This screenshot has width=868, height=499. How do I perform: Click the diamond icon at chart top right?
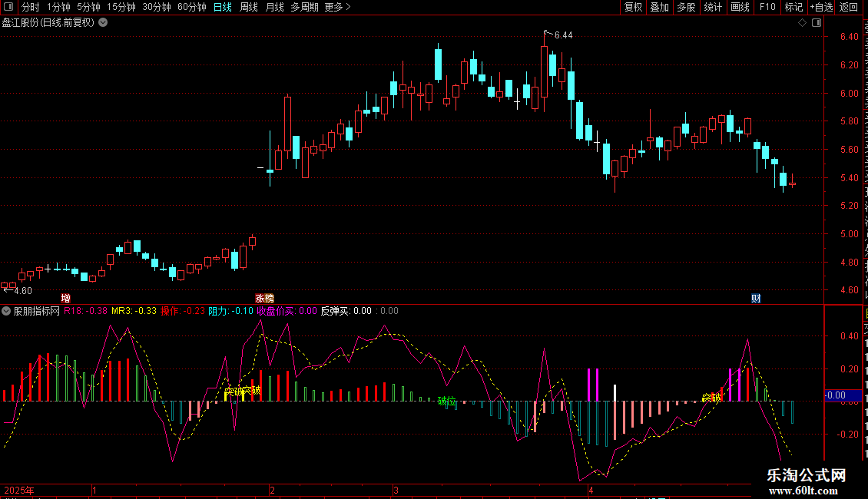click(x=802, y=23)
